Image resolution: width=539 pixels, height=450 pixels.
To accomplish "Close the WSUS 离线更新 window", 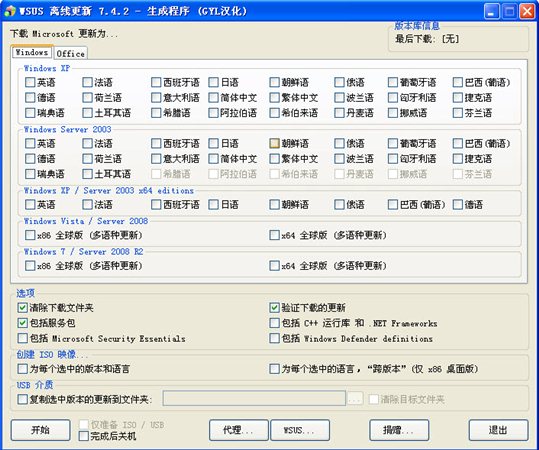I will coord(527,12).
